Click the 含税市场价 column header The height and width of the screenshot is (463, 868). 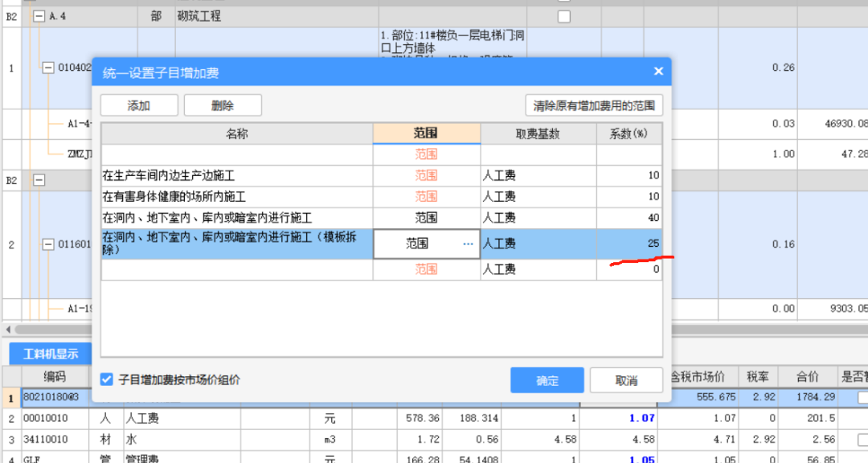(x=698, y=377)
